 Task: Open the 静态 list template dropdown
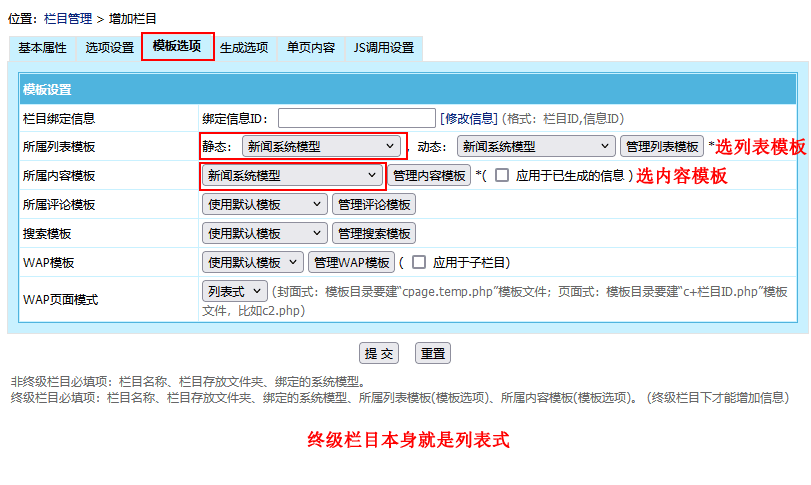(321, 147)
